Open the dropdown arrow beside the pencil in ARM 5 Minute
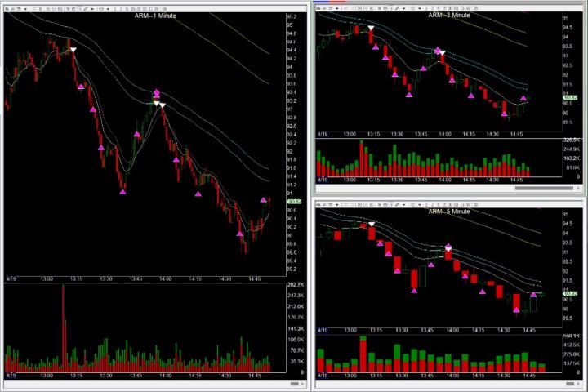Viewport: 588px width, 392px height. 404,205
